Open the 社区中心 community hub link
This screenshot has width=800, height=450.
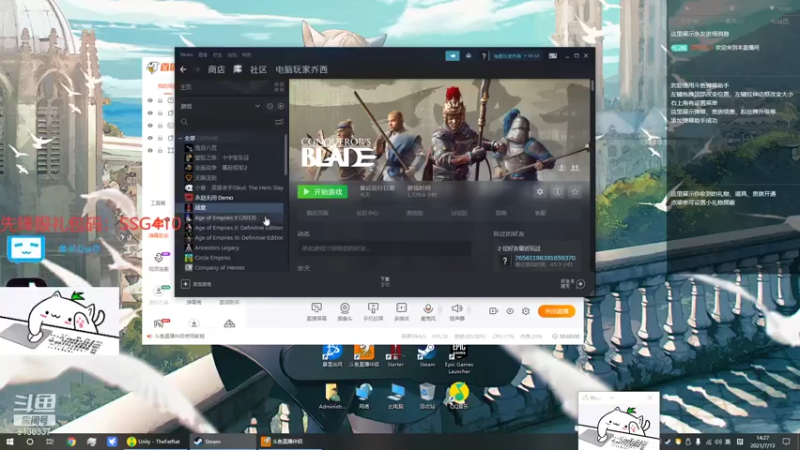pos(367,213)
